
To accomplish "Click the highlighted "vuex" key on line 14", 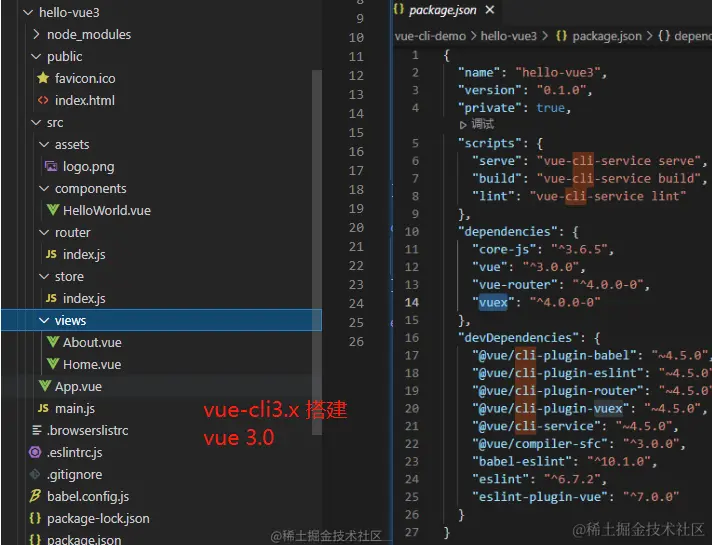I will pos(493,302).
